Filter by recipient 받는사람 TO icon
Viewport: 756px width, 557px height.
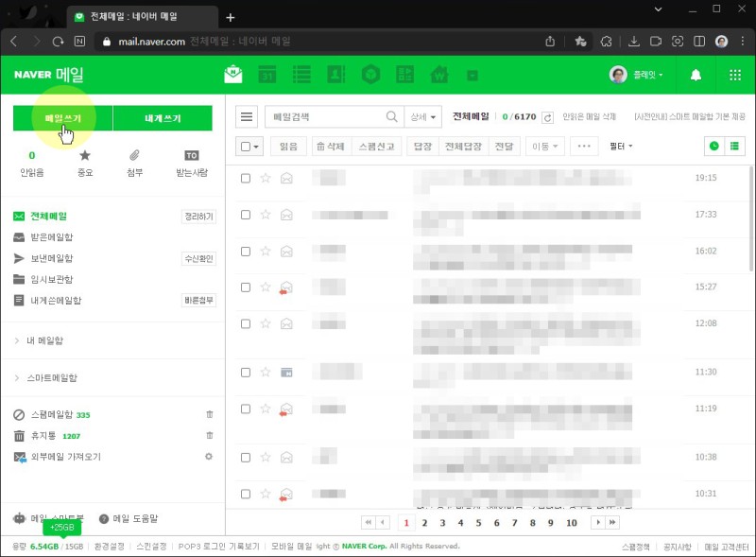(x=192, y=164)
